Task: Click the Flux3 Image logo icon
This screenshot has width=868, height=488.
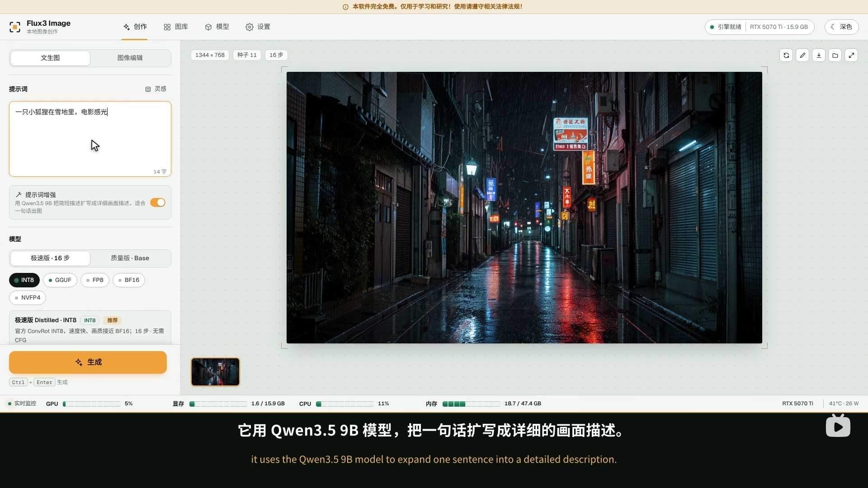Action: (x=15, y=27)
